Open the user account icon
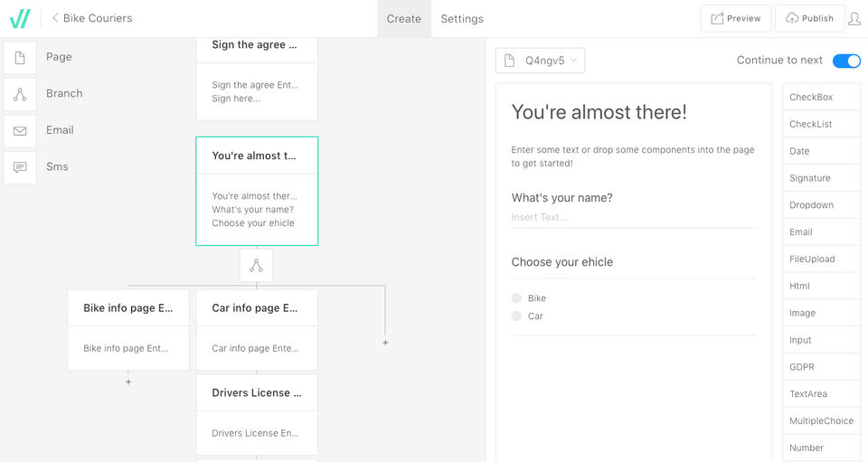This screenshot has height=462, width=868. (854, 18)
